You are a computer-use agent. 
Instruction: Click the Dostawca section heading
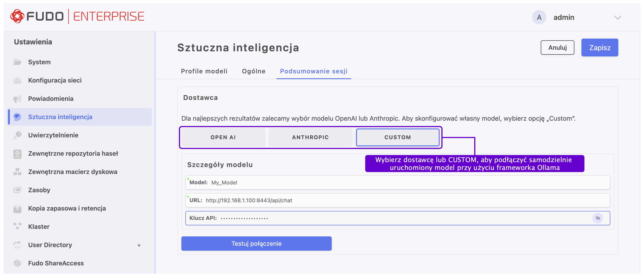(x=200, y=98)
